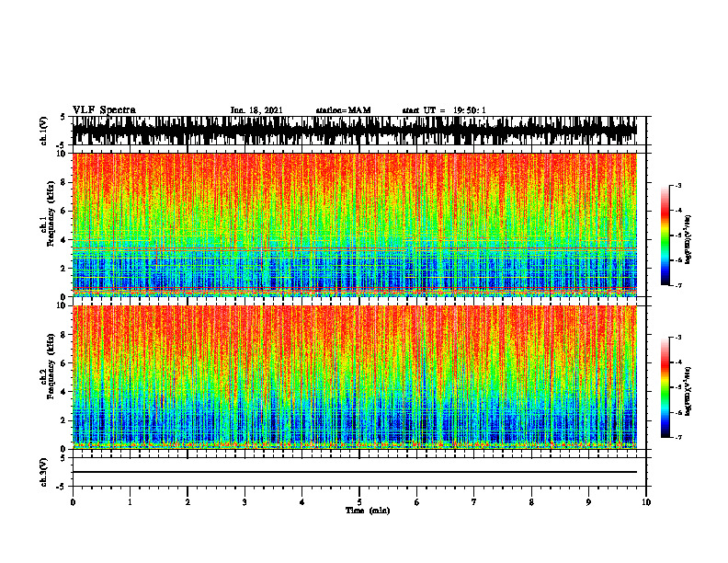Select the "Jan. 18, 2021" date label

pos(256,110)
